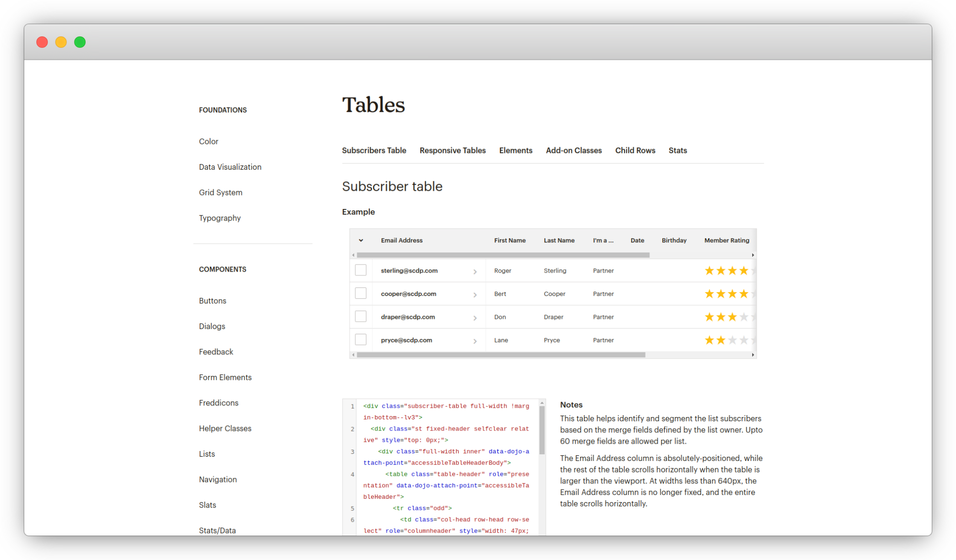Click the chevron beside cooper@scdp.com
956x560 pixels.
tap(475, 294)
